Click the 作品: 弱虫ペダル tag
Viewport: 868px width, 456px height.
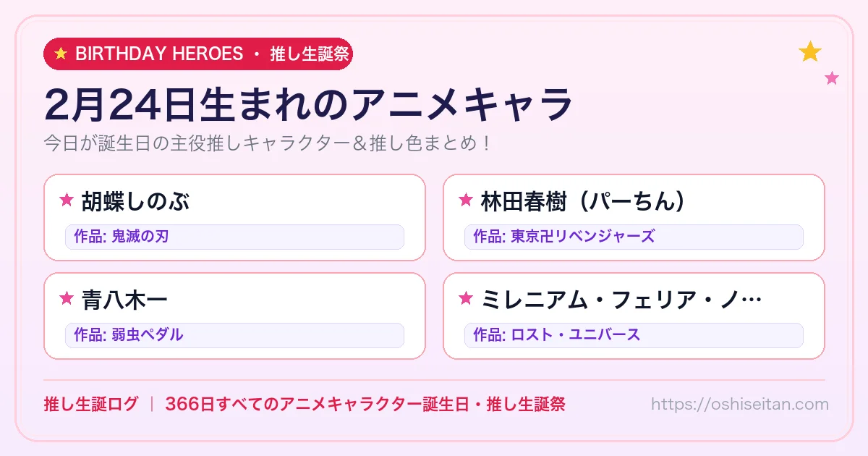234,335
